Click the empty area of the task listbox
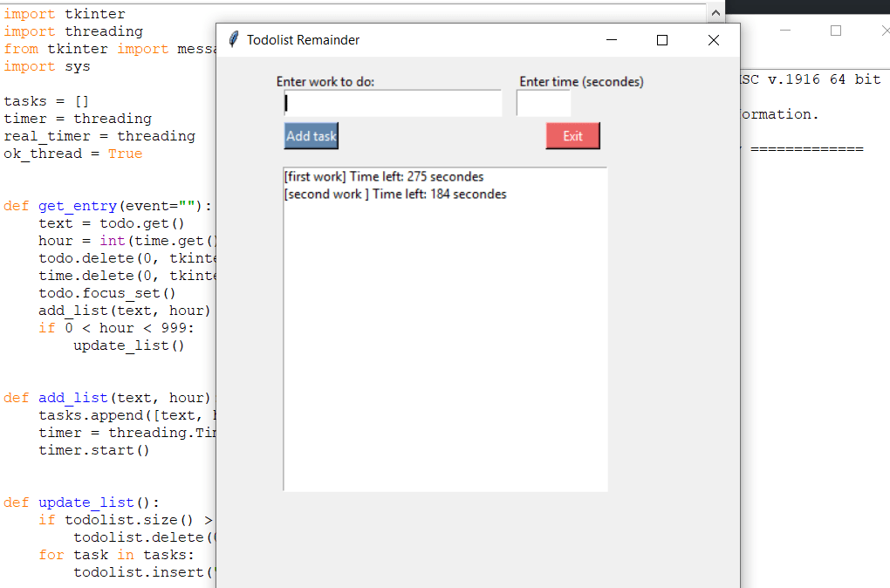Viewport: 890px width, 588px height. point(445,349)
